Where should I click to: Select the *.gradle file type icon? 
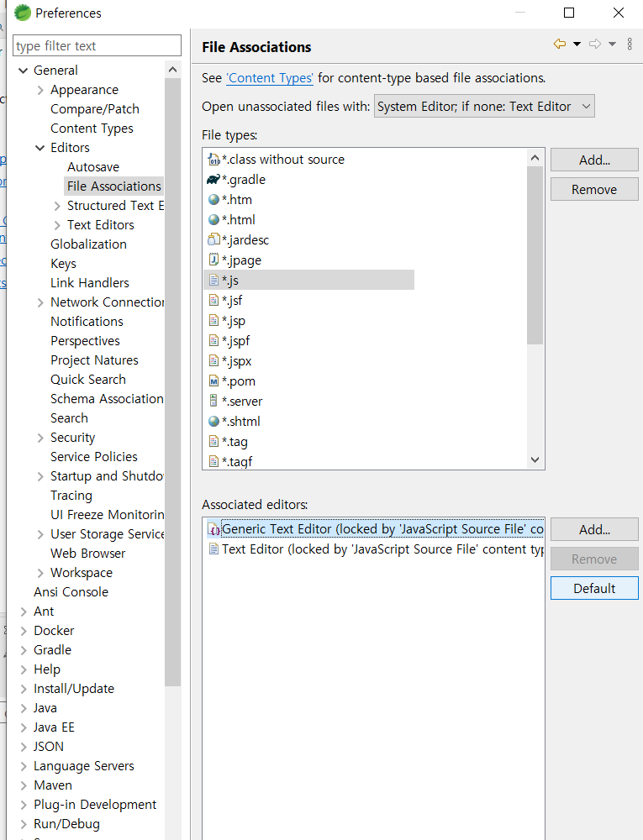pyautogui.click(x=213, y=180)
